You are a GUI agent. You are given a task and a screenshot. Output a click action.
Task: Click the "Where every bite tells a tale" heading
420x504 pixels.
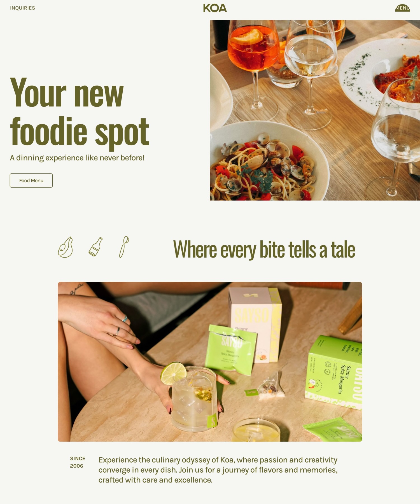(264, 249)
